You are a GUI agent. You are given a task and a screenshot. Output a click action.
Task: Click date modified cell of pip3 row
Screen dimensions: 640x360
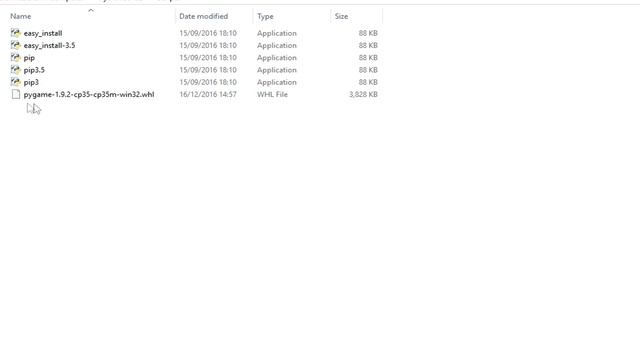(208, 82)
